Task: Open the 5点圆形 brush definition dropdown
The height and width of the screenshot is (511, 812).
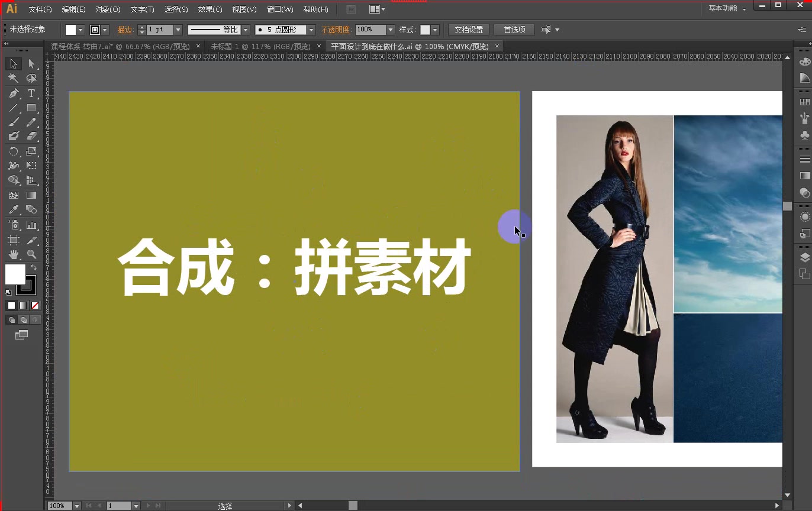Action: [312, 29]
